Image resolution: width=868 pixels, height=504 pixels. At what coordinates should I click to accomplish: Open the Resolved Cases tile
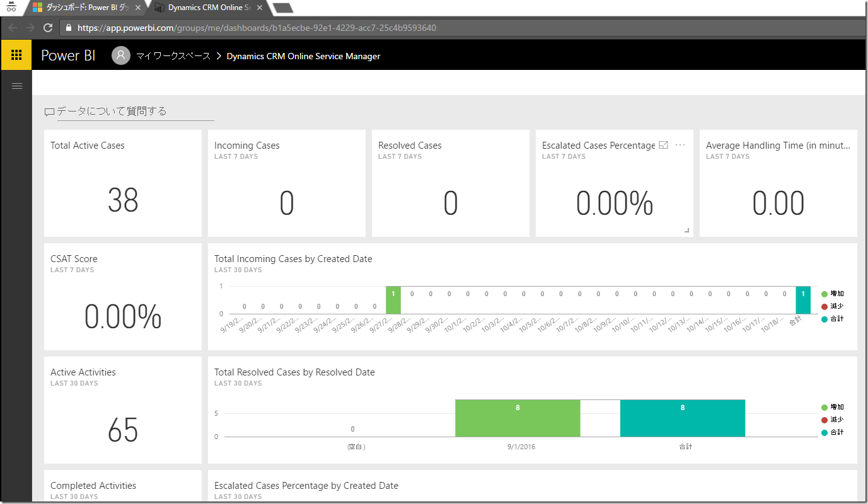coord(451,183)
